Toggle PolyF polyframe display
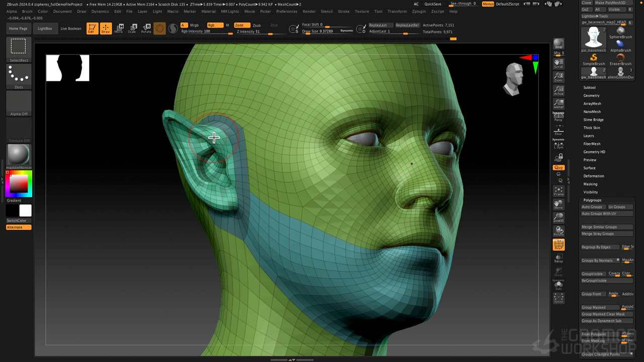The image size is (644, 362). (x=558, y=245)
